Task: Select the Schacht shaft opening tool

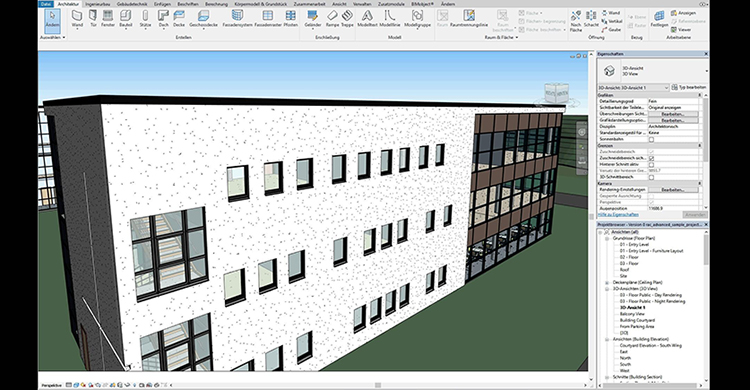Action: pyautogui.click(x=591, y=19)
